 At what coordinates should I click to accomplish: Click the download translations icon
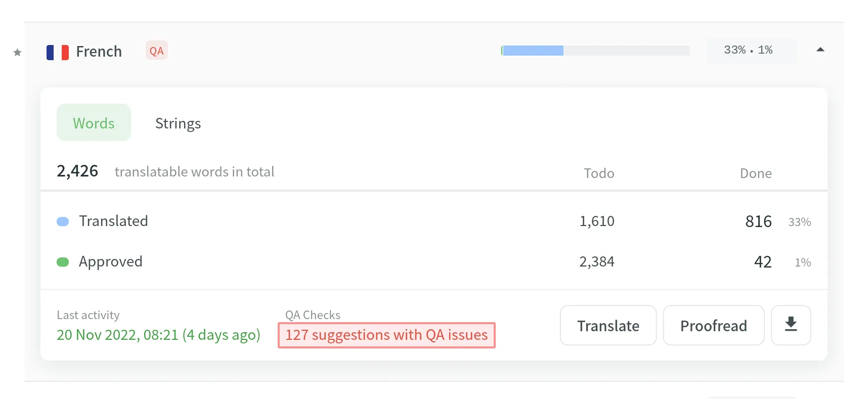pos(791,325)
